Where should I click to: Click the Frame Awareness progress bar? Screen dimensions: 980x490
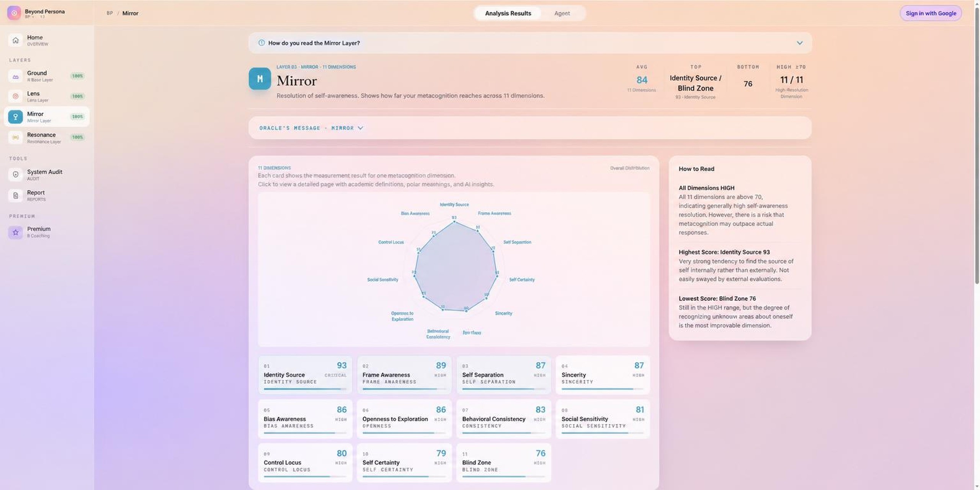pos(404,389)
